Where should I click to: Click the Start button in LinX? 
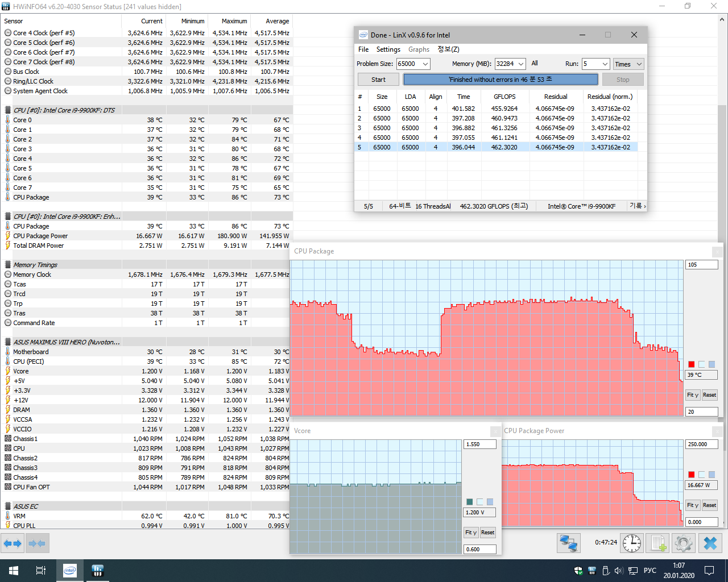click(x=378, y=80)
